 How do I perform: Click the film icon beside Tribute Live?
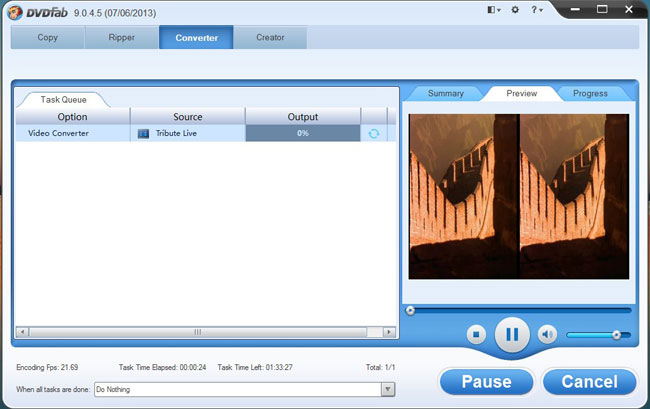143,133
